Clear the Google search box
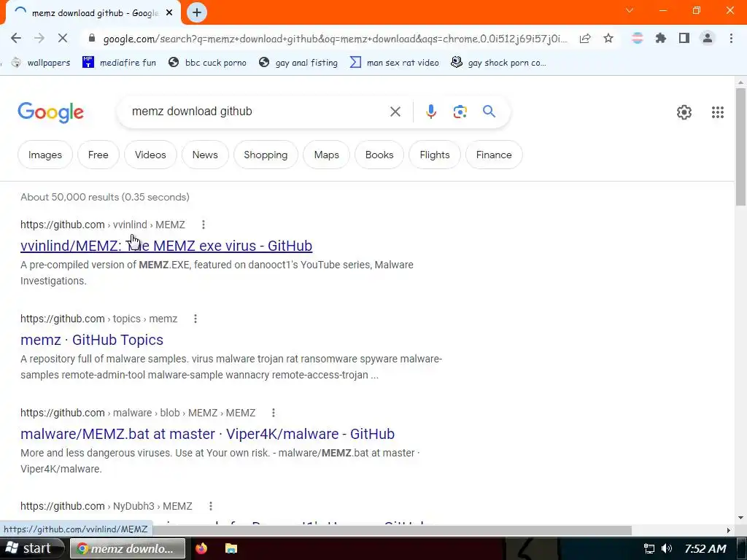The width and height of the screenshot is (747, 560). coord(395,112)
